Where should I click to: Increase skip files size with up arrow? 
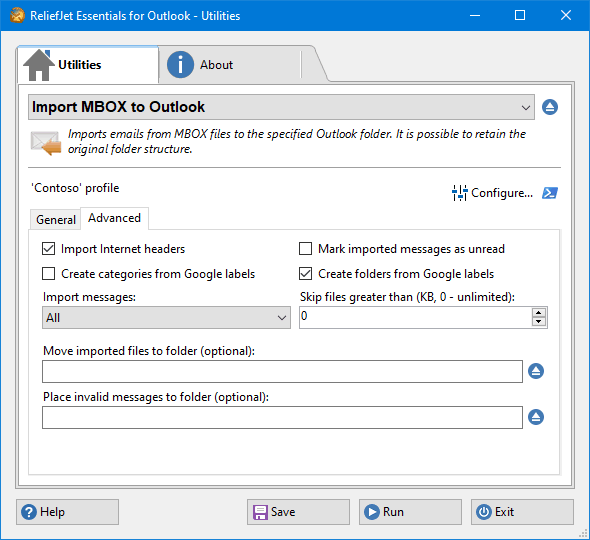click(x=539, y=313)
